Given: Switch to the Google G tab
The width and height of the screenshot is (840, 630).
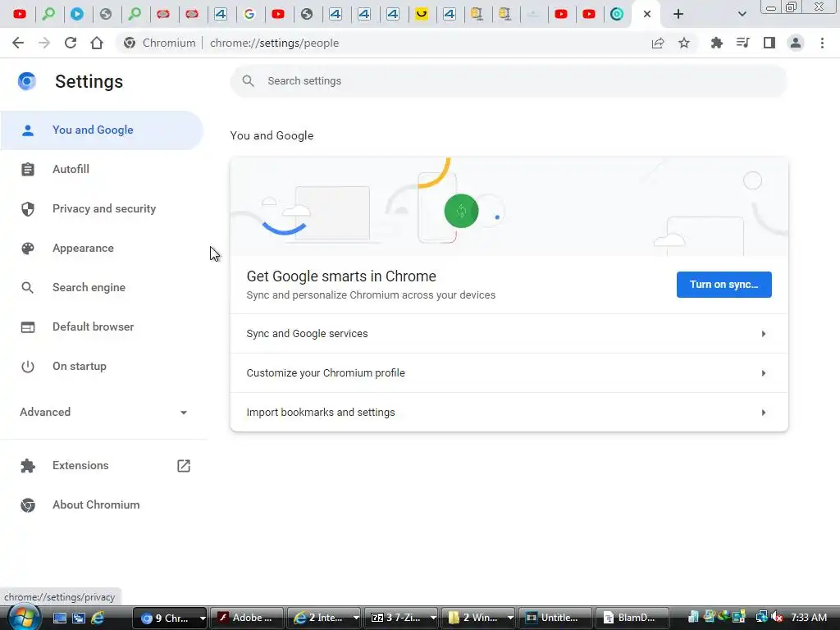Looking at the screenshot, I should coord(249,14).
